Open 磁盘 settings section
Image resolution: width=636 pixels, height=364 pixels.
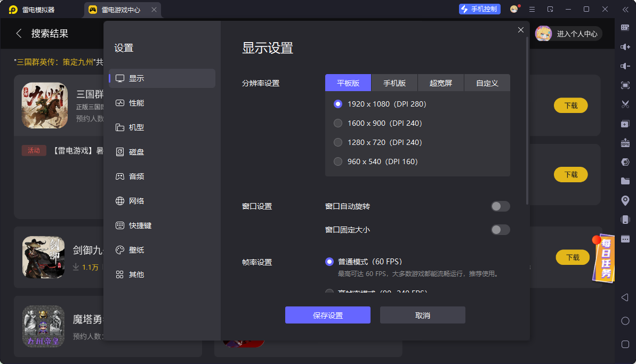click(x=162, y=152)
